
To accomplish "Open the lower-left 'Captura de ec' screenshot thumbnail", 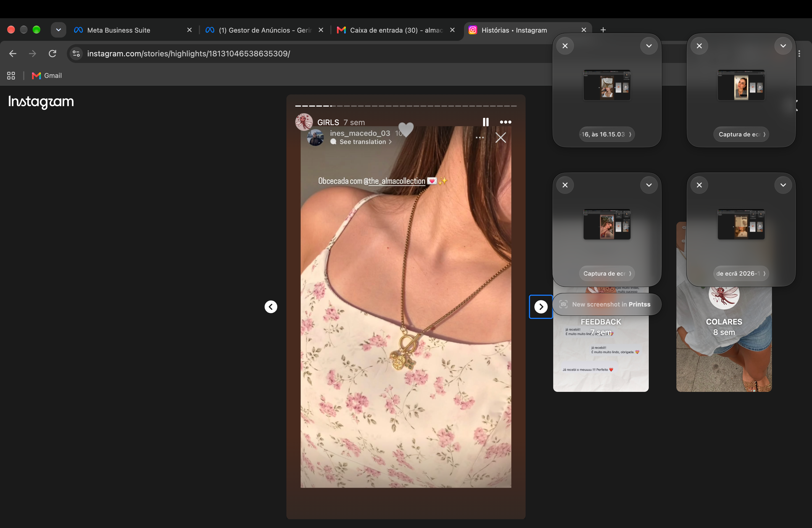I will [x=607, y=225].
